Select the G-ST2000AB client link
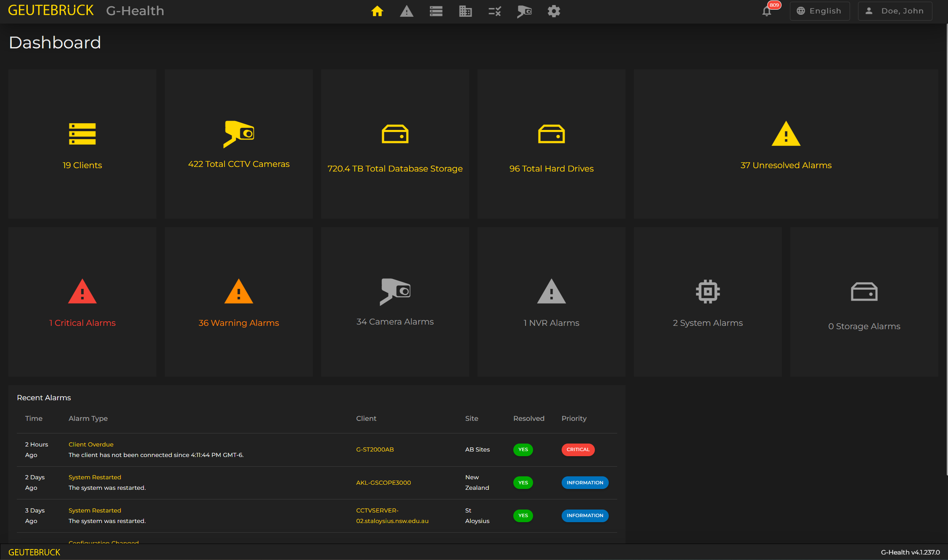This screenshot has height=560, width=948. [x=375, y=449]
